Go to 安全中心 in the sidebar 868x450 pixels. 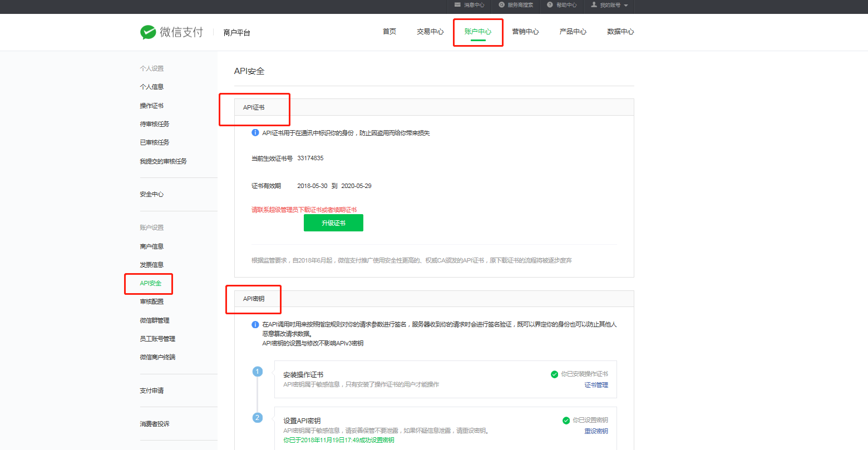152,194
